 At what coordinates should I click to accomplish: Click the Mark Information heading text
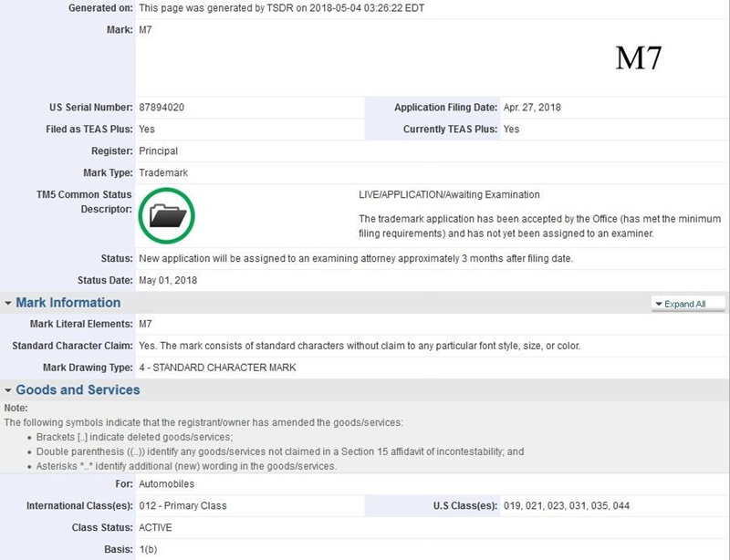click(x=68, y=303)
